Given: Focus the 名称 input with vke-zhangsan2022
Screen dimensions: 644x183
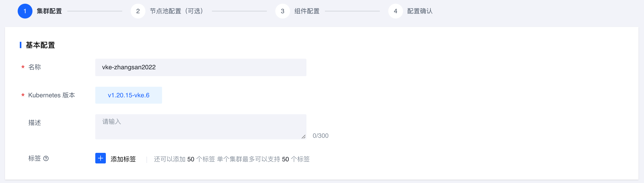Looking at the screenshot, I should 201,67.
